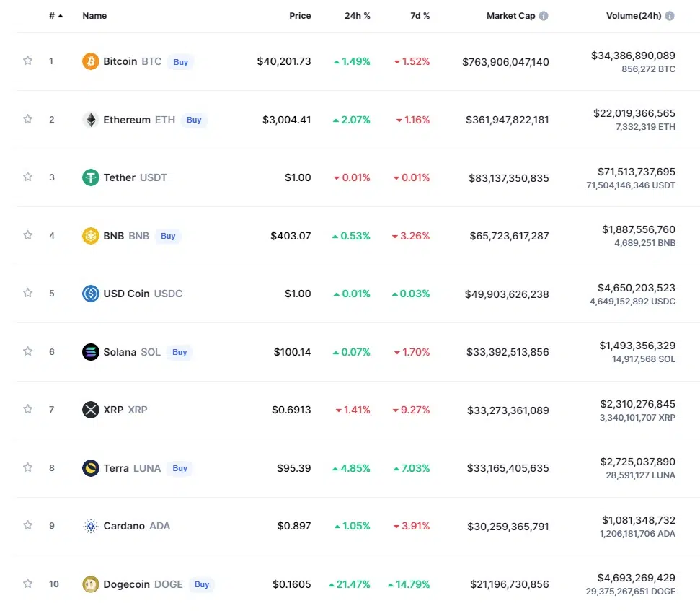Open the USD Coin name link
Screen dimensions: 700x611
click(127, 294)
